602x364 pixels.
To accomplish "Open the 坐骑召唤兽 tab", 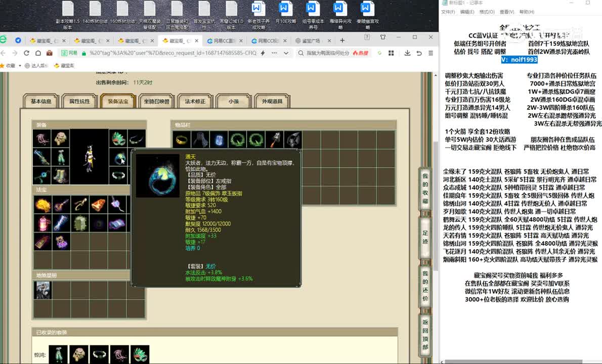I will click(x=157, y=101).
